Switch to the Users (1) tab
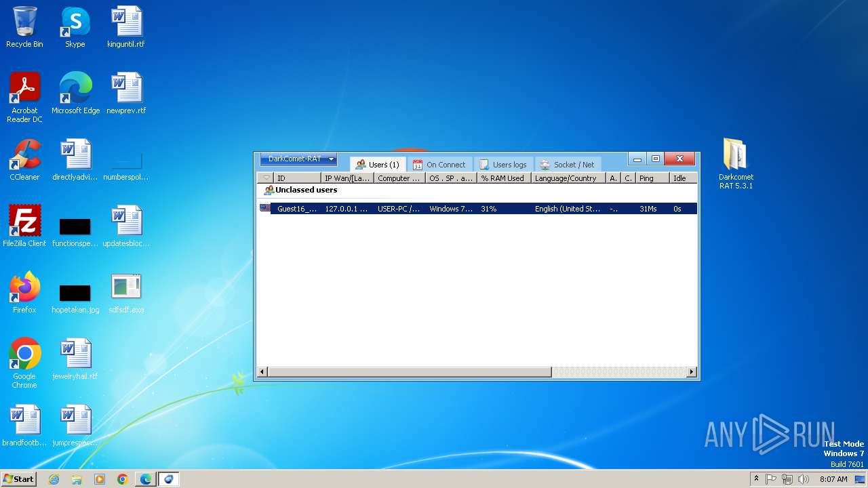This screenshot has height=488, width=868. pos(378,165)
